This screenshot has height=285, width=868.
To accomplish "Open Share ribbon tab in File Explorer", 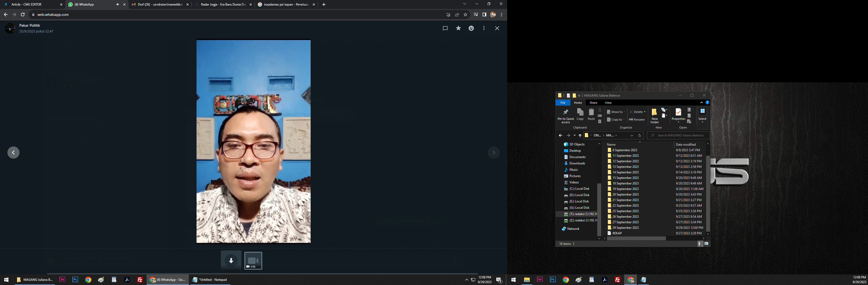I will click(x=593, y=103).
